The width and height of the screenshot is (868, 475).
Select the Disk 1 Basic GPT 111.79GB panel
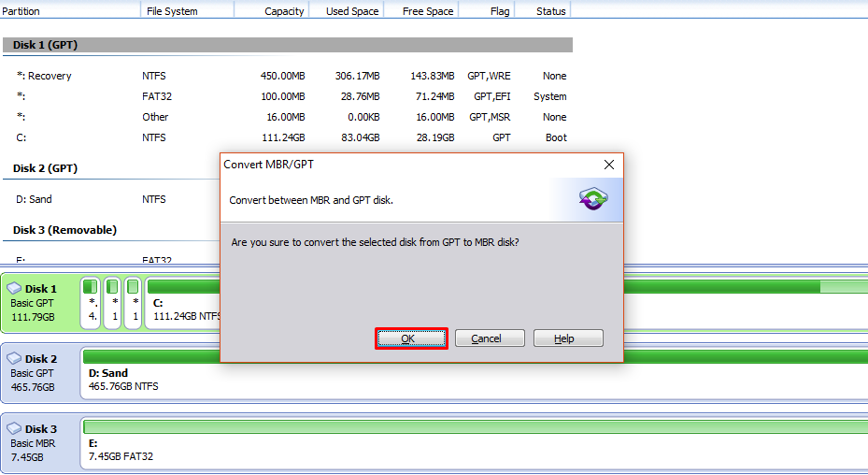40,303
